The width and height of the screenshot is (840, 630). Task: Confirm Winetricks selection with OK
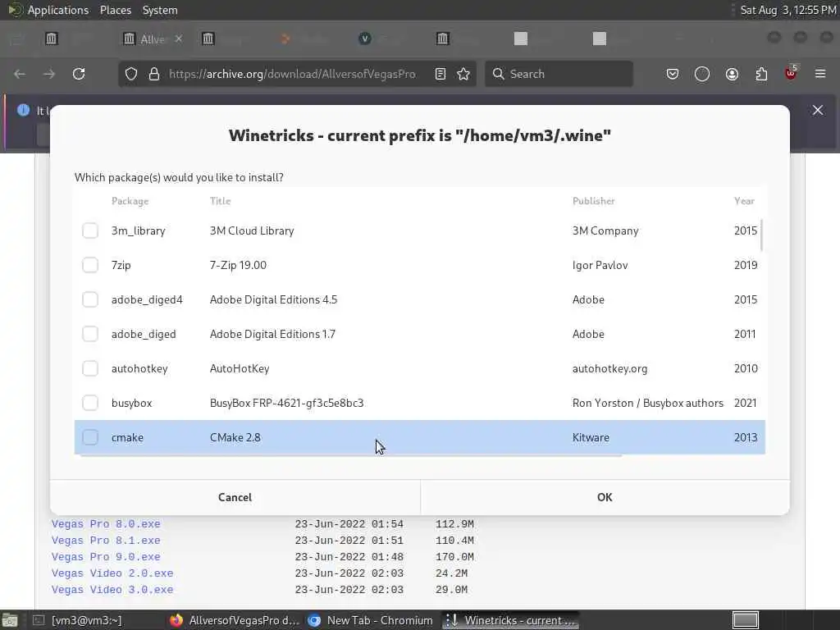pyautogui.click(x=605, y=497)
